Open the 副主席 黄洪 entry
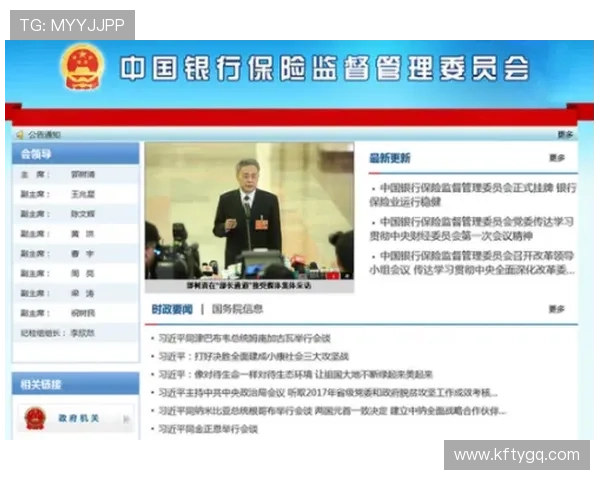 76,234
